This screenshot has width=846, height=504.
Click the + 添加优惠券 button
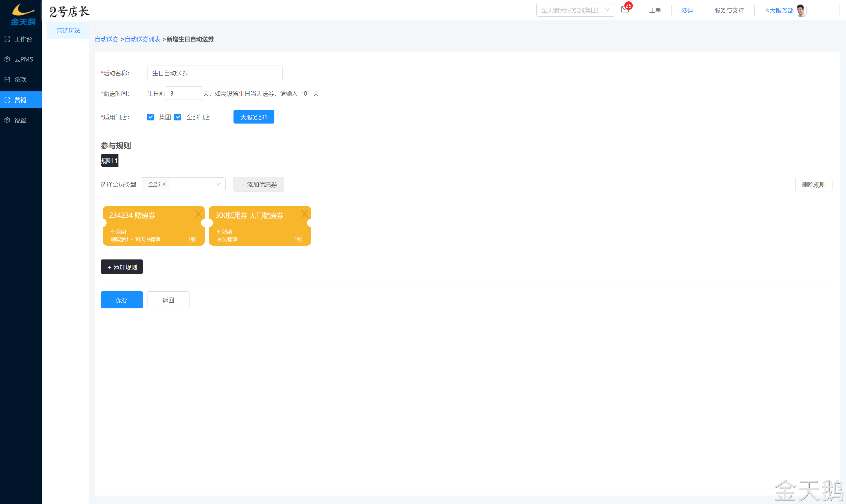point(259,184)
